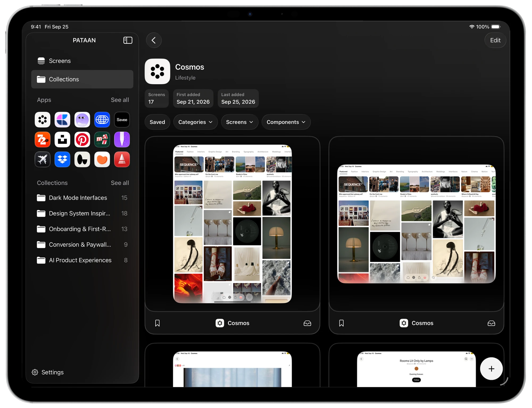Click See all next to Apps
Viewport: 532px width, 408px height.
pos(120,100)
